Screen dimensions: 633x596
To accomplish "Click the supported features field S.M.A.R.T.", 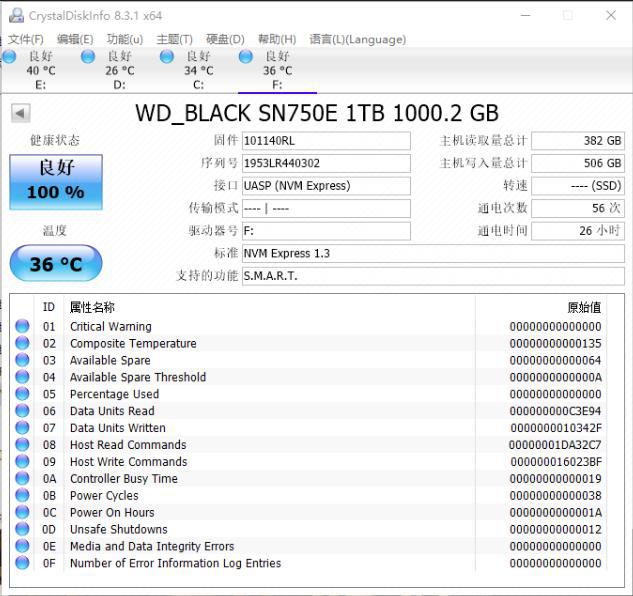I will coord(433,276).
